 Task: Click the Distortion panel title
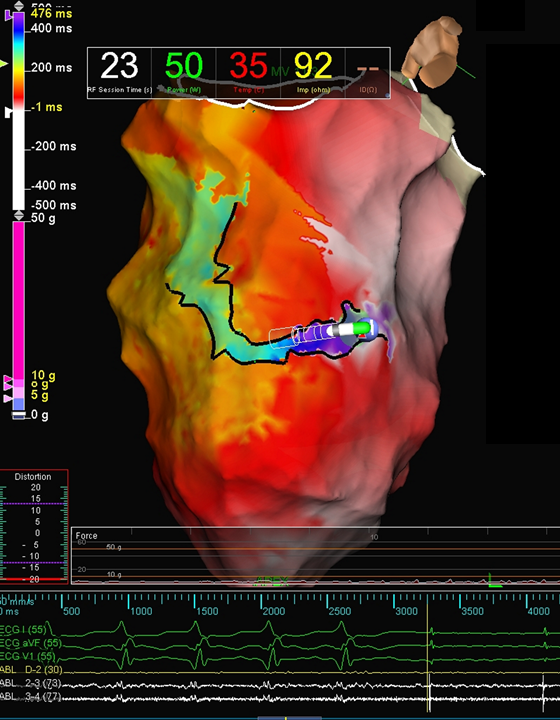click(x=33, y=477)
